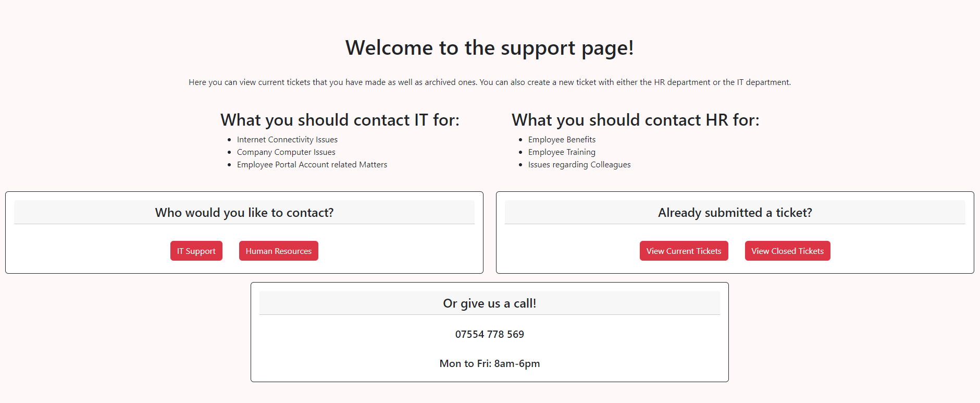The width and height of the screenshot is (980, 403).
Task: Select the Employee Benefits list item
Action: point(561,139)
